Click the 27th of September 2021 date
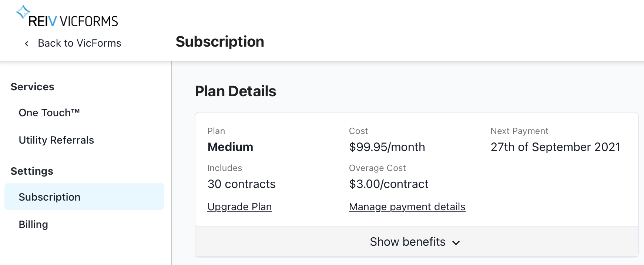Screen dimensions: 644x265 [x=555, y=147]
